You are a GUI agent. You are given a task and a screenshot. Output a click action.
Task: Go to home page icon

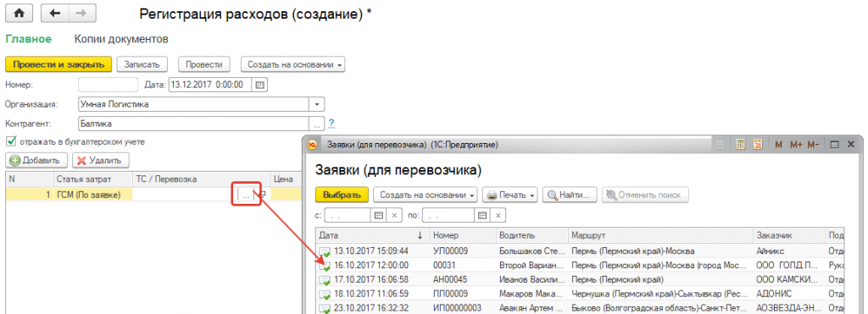tap(19, 14)
